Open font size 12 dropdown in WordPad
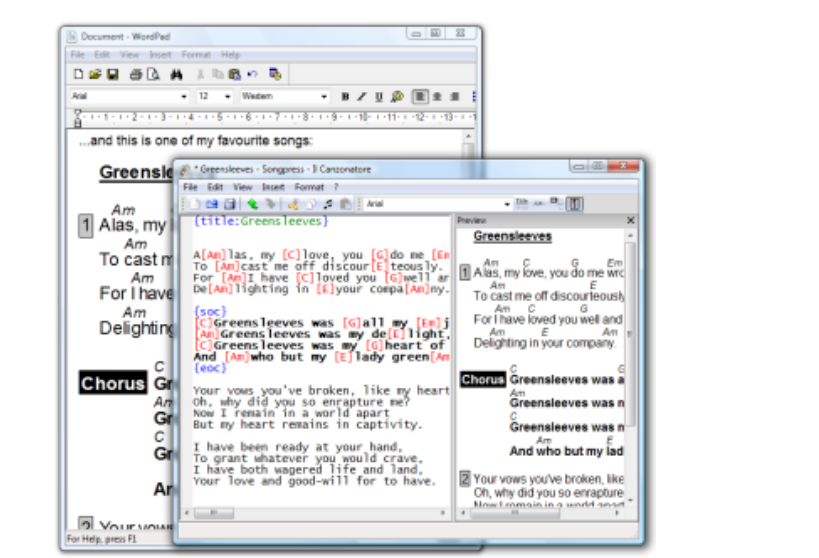 228,97
